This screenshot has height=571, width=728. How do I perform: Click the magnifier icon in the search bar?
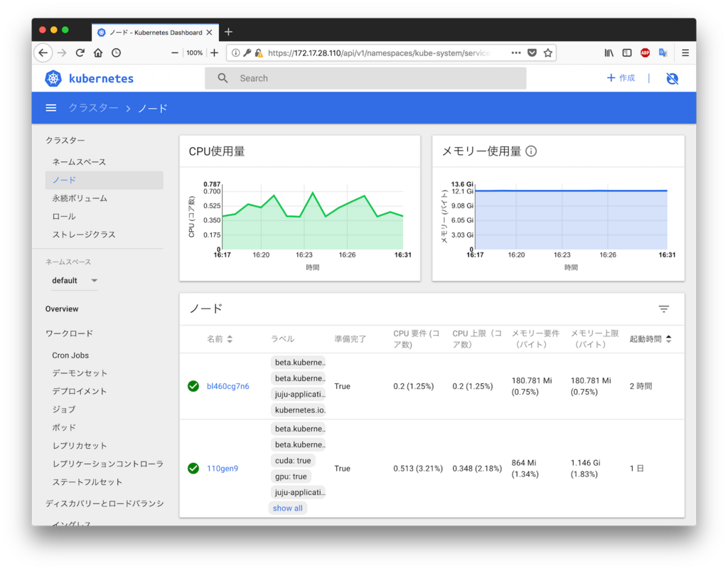click(x=223, y=78)
